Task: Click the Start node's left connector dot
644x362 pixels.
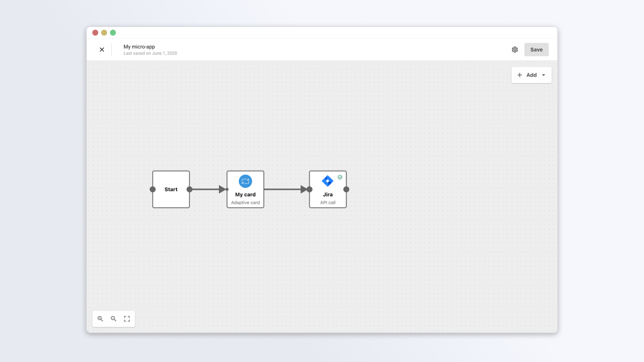Action: point(153,189)
